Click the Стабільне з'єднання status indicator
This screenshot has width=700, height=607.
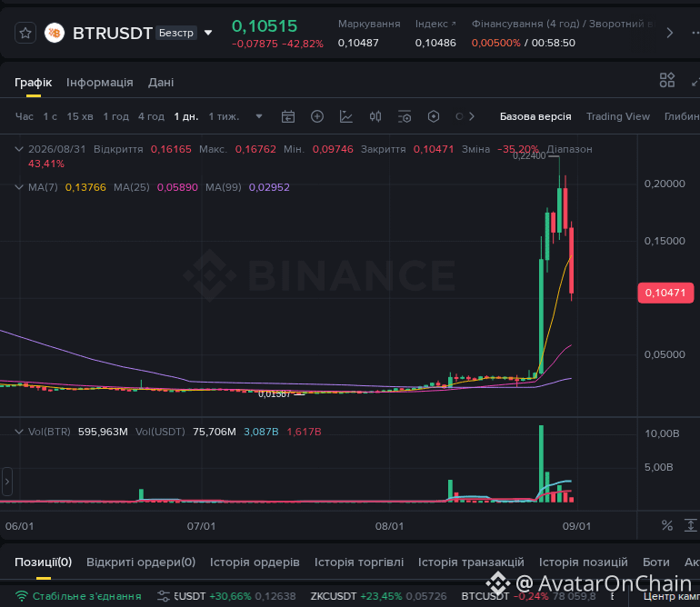[x=78, y=596]
